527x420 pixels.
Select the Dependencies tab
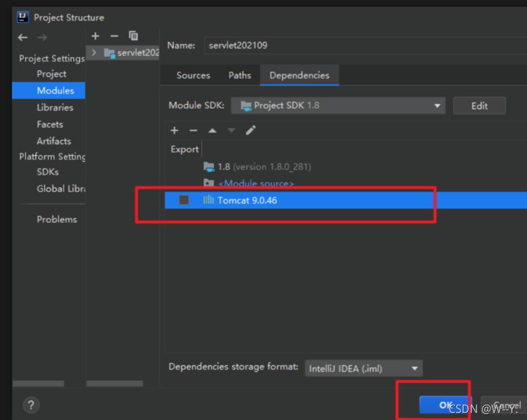[299, 75]
